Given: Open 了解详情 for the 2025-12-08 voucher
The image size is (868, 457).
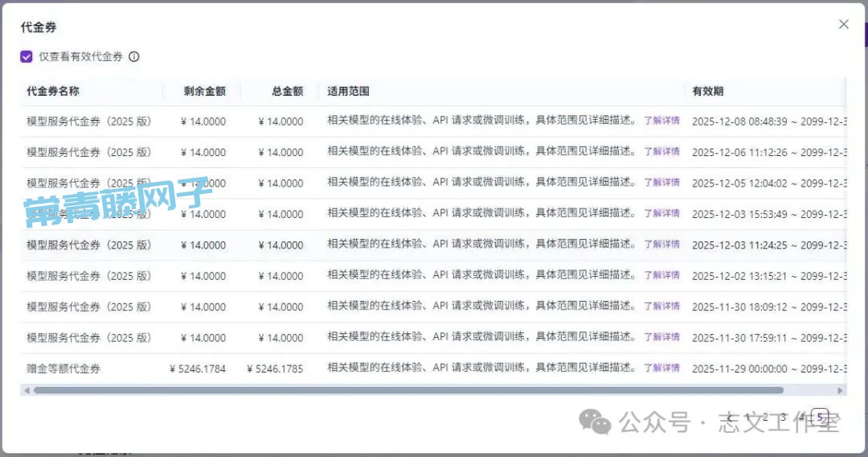Looking at the screenshot, I should point(661,121).
